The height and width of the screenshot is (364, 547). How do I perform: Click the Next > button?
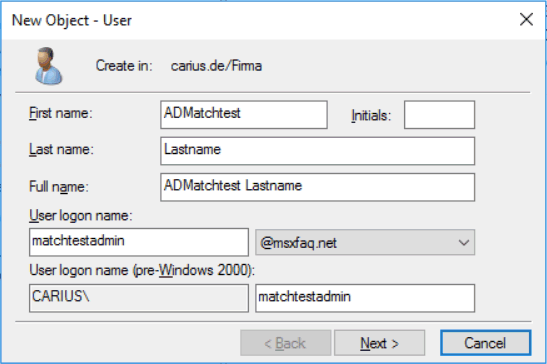click(x=380, y=343)
